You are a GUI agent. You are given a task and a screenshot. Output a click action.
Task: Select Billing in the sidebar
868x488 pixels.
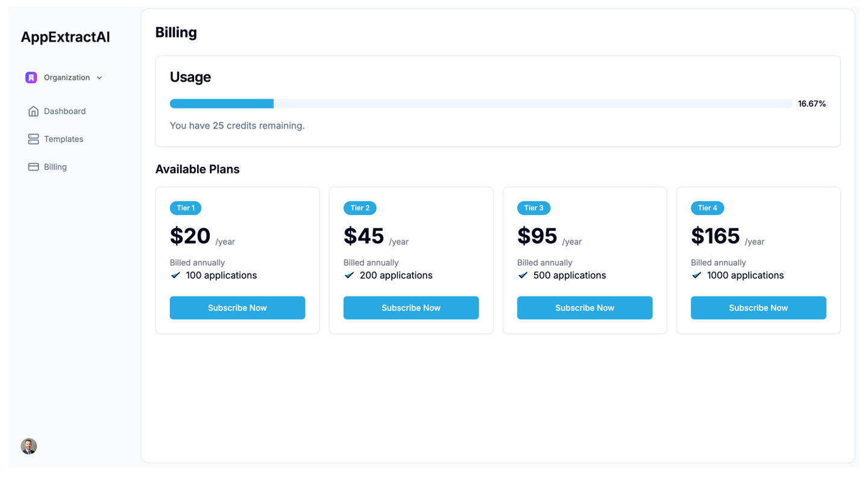[55, 167]
